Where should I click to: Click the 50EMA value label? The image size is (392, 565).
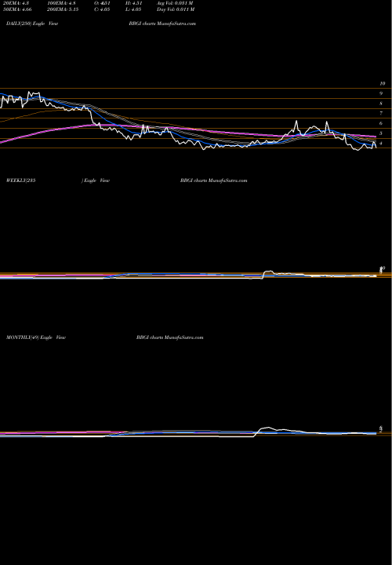tap(19, 9)
